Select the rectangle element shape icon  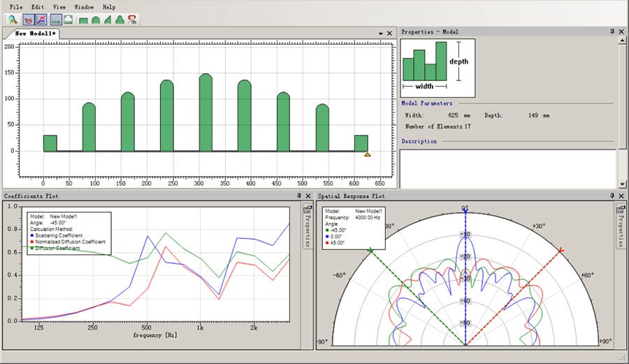[84, 20]
